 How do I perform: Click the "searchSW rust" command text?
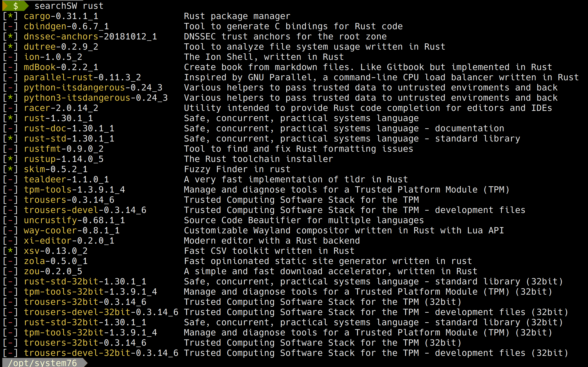pos(69,6)
